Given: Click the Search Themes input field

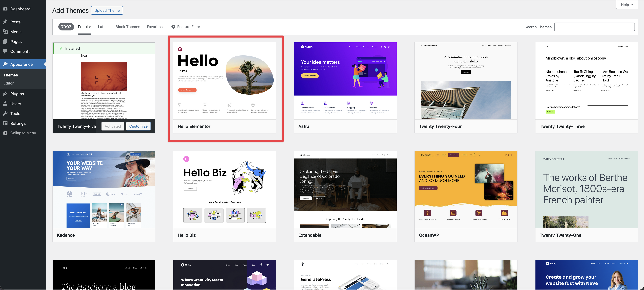Looking at the screenshot, I should 595,27.
